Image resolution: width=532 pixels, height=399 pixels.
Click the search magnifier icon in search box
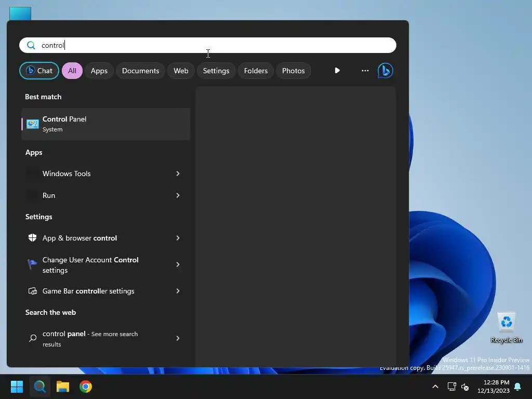tap(31, 45)
